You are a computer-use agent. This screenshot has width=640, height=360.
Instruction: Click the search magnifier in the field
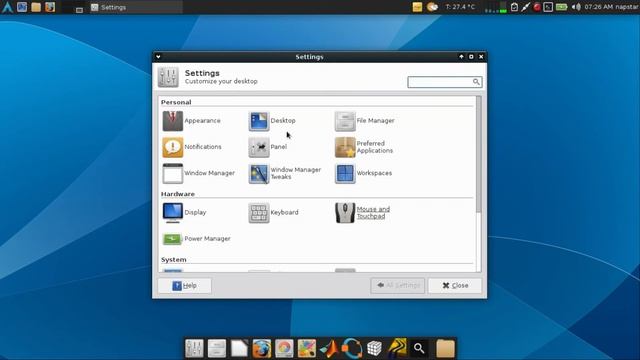coord(476,82)
